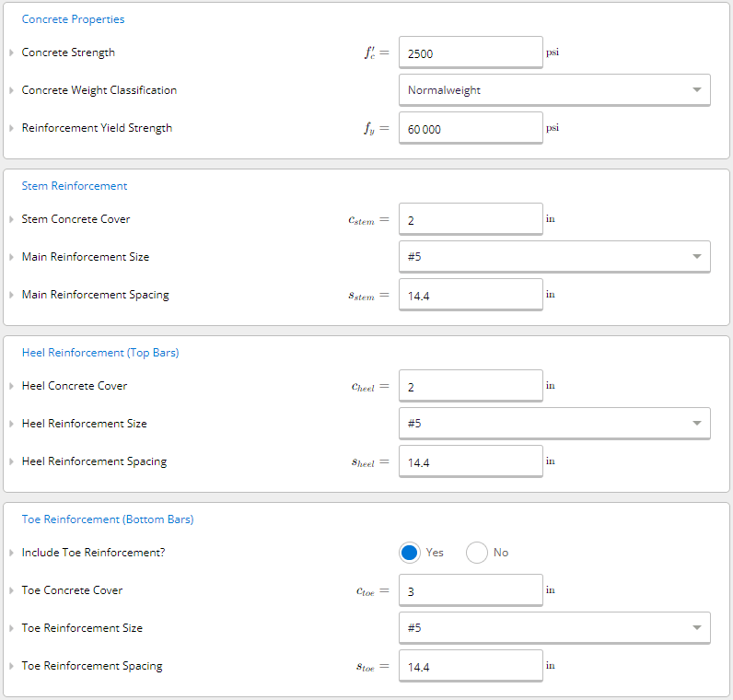The image size is (733, 700).
Task: Click the Concrete Properties section heading
Action: point(73,19)
